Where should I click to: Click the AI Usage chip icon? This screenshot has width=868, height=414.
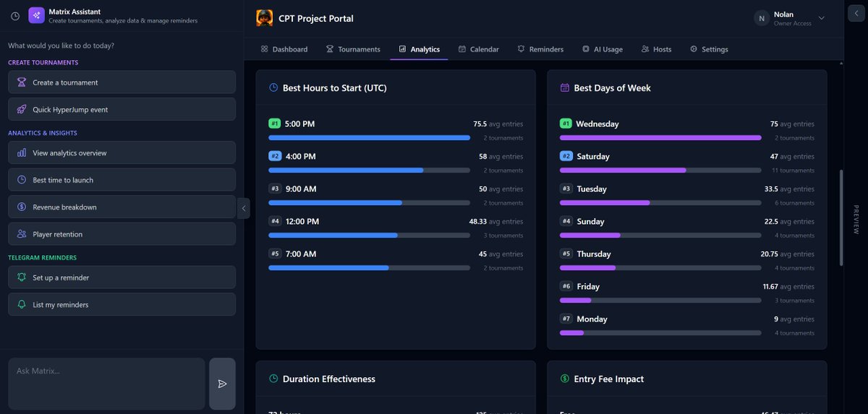(x=586, y=49)
